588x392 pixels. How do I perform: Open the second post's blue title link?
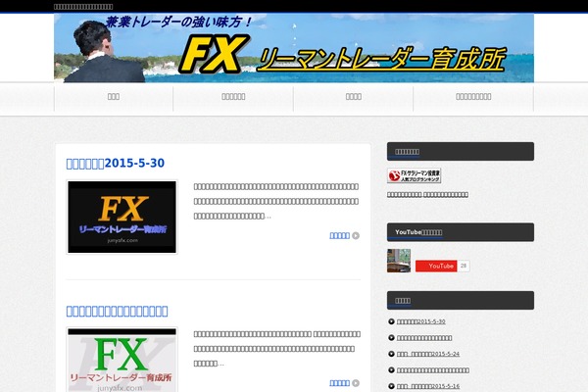point(117,311)
